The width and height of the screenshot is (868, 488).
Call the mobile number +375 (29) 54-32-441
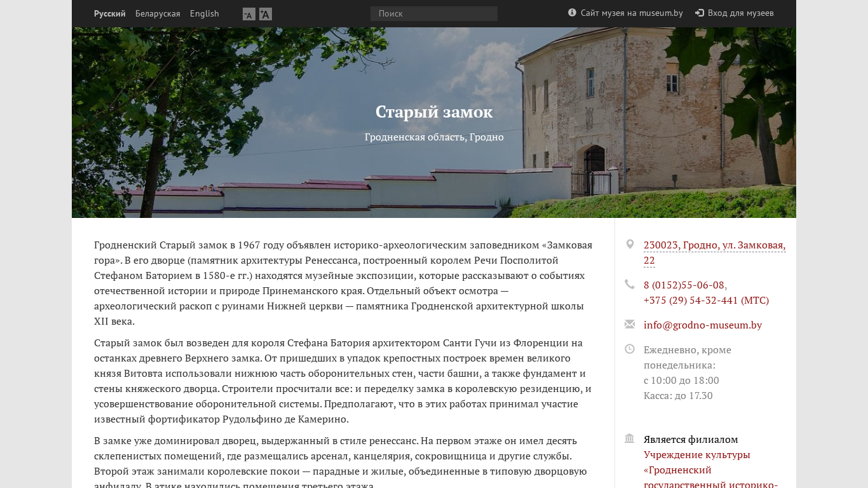(x=706, y=300)
